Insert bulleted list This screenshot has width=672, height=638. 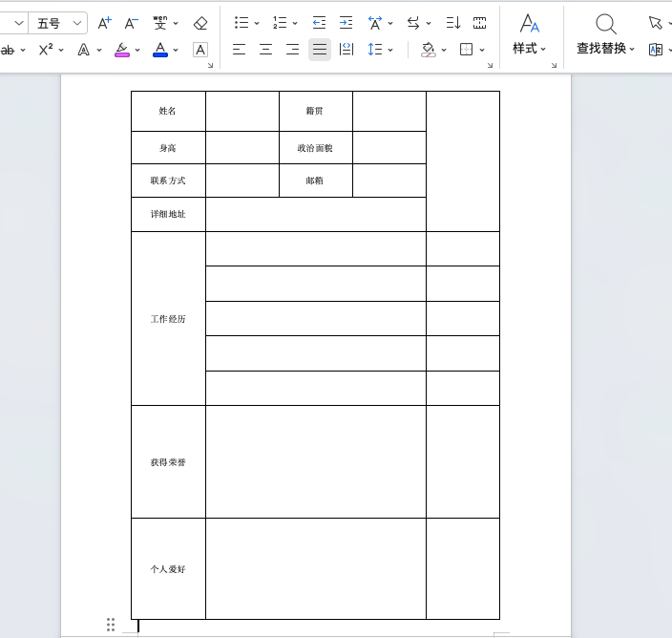coord(241,23)
